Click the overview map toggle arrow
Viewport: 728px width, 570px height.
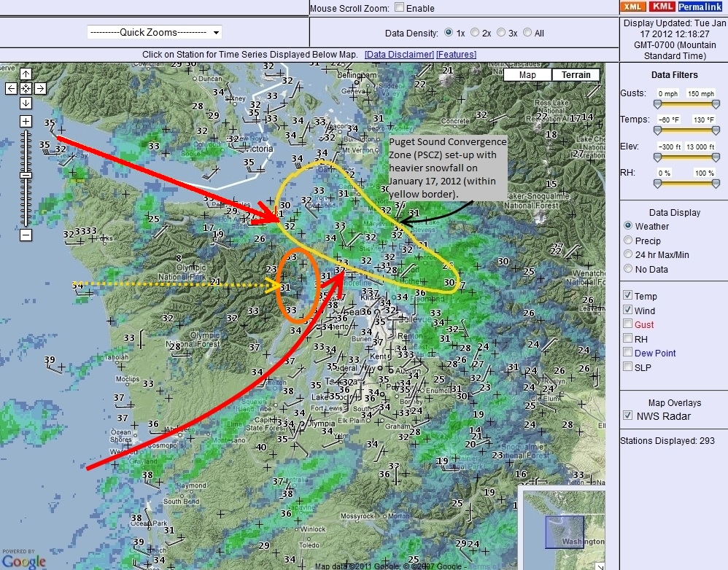pos(600,566)
